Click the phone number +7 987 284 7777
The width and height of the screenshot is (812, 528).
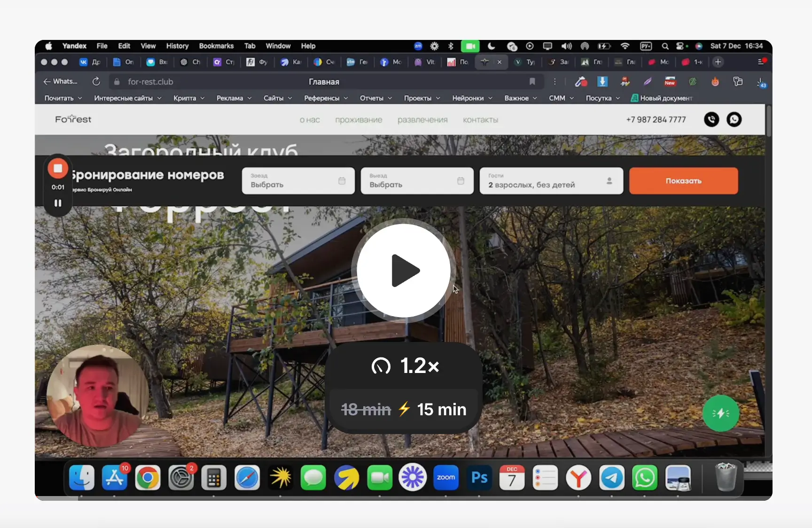[x=656, y=120]
